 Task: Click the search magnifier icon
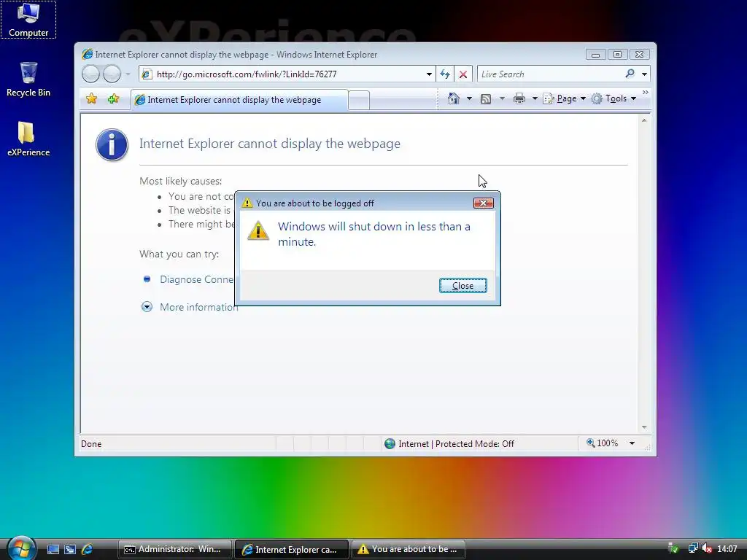pyautogui.click(x=630, y=74)
